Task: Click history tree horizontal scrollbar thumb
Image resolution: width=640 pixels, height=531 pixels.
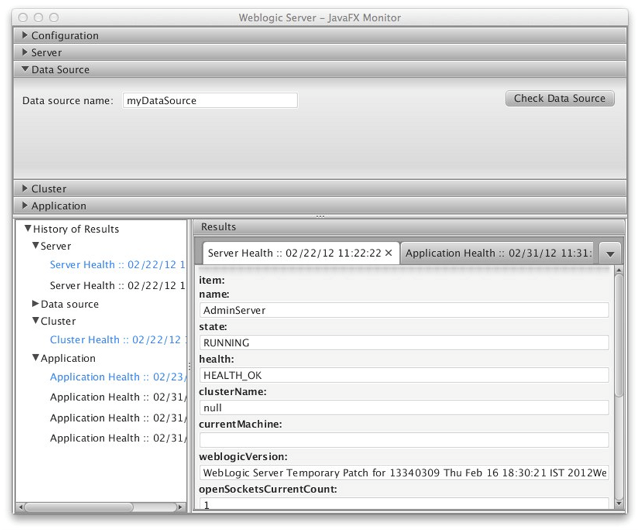Action: [x=79, y=507]
